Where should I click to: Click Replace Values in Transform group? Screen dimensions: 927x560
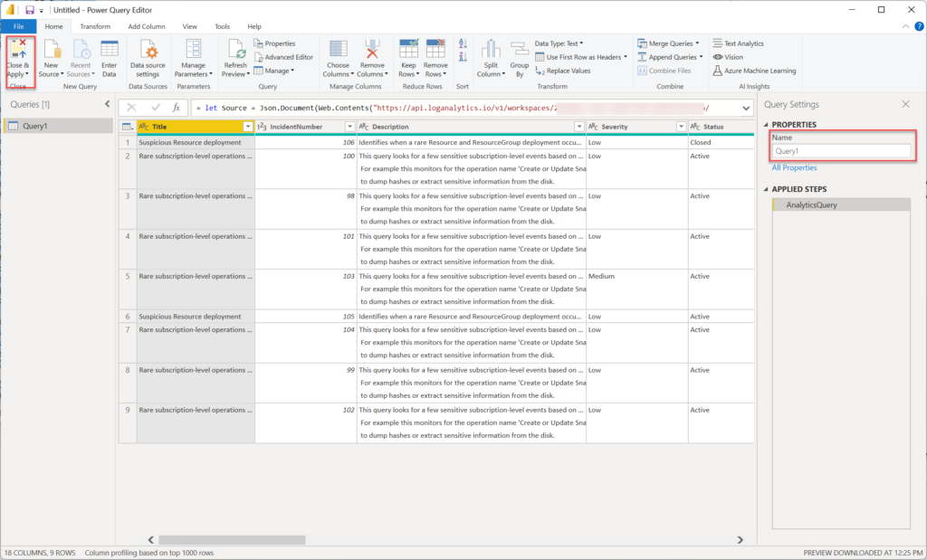pyautogui.click(x=563, y=71)
